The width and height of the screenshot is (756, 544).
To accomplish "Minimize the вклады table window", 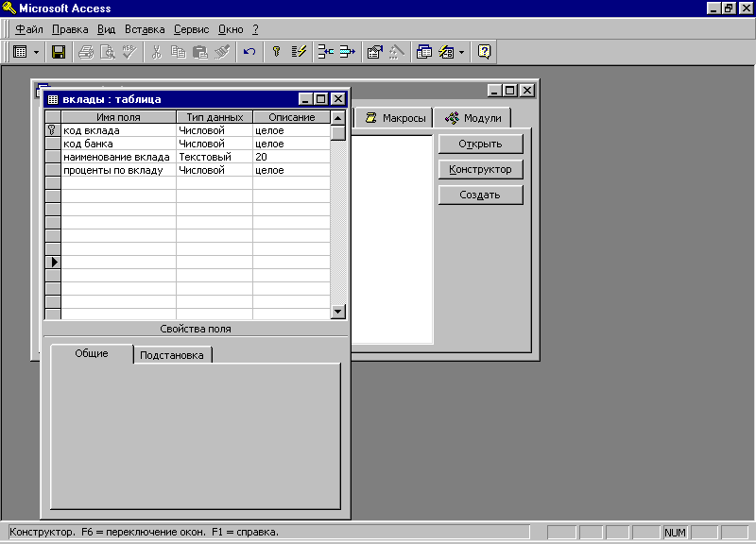I will click(305, 99).
